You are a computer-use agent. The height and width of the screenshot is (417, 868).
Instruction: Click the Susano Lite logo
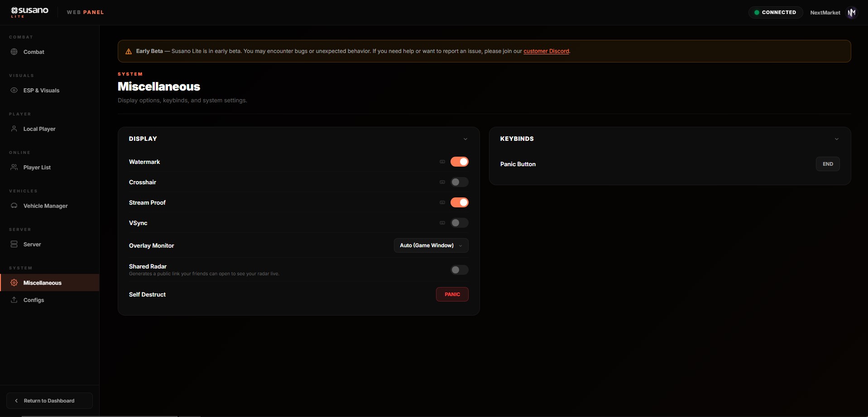pyautogui.click(x=29, y=12)
